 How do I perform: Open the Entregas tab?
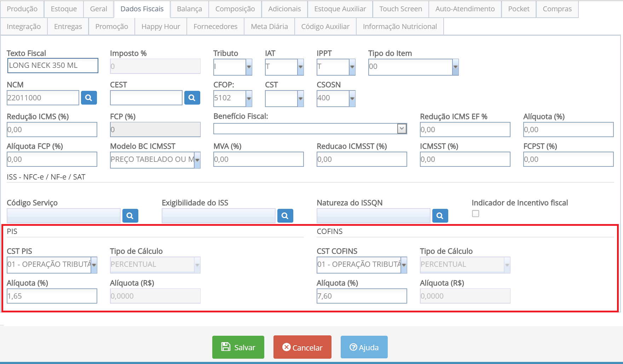pos(68,27)
